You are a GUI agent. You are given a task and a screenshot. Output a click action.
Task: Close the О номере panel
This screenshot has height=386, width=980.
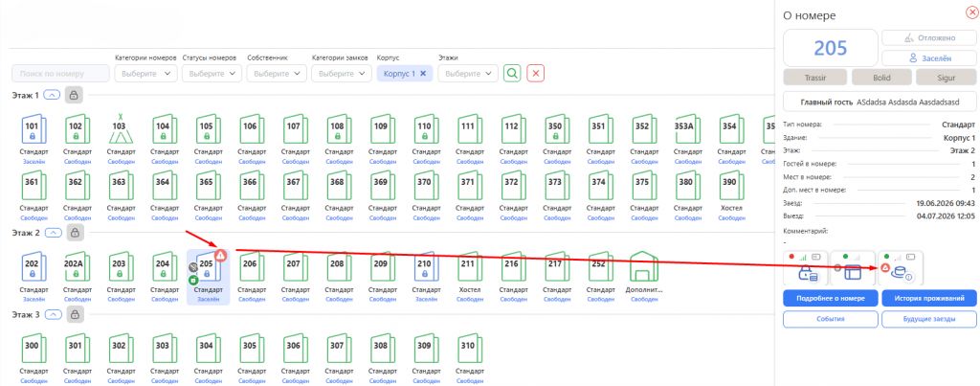point(971,11)
